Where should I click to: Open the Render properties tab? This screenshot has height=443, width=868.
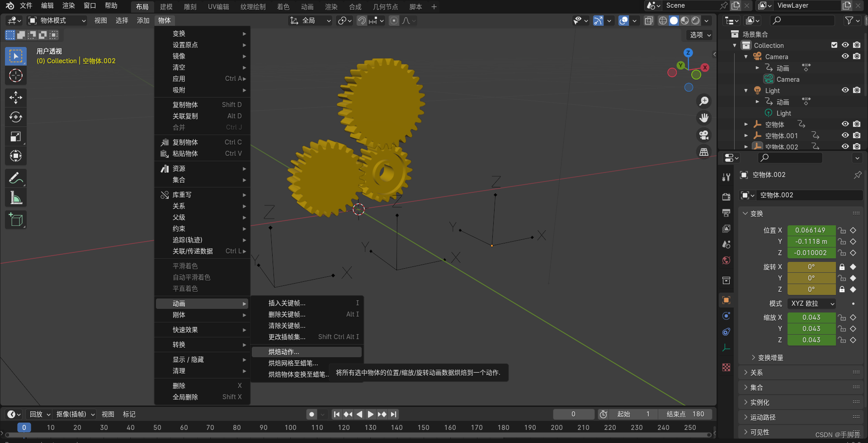[x=726, y=196]
